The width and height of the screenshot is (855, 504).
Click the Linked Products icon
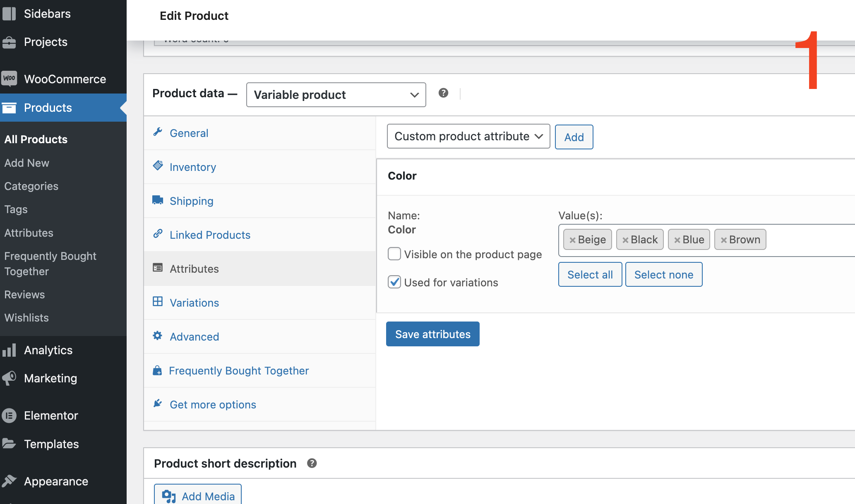pos(158,234)
